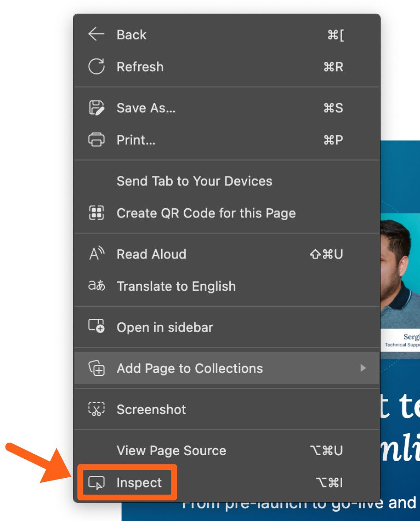Click the Inspect cursor icon
This screenshot has width=420, height=521.
click(x=96, y=483)
